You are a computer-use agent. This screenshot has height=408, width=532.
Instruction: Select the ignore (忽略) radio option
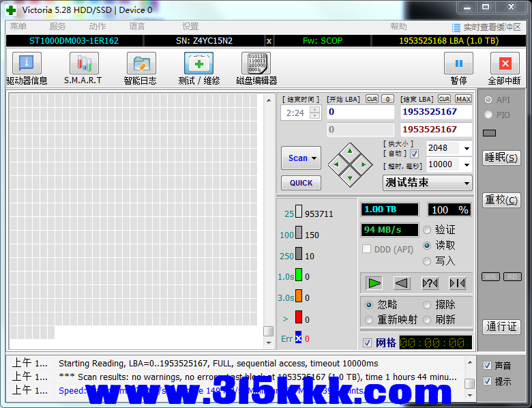[369, 305]
